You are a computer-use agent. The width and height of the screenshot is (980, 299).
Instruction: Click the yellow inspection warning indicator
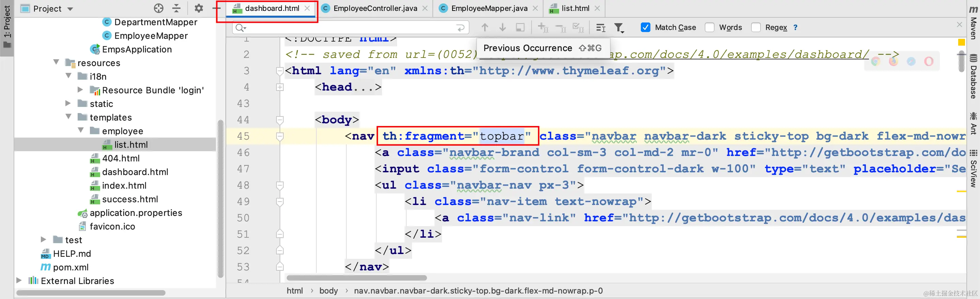(961, 42)
